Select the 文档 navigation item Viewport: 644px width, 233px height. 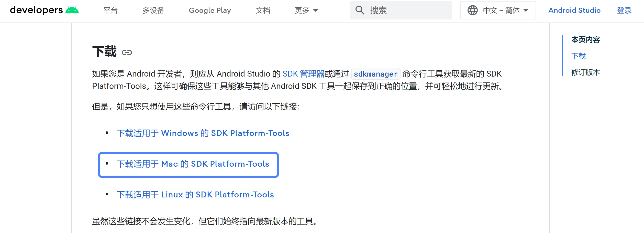[x=263, y=10]
